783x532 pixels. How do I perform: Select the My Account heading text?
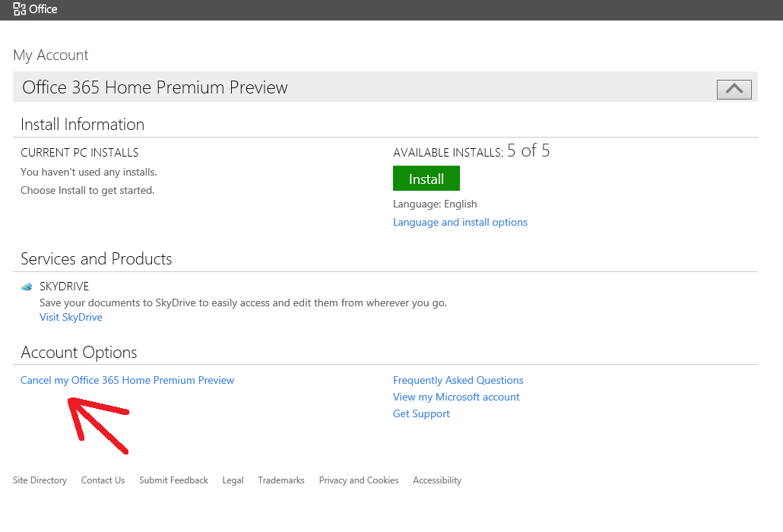coord(50,55)
